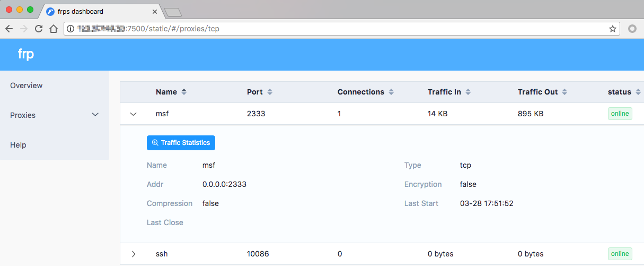Collapse the msf proxy row

coord(134,114)
